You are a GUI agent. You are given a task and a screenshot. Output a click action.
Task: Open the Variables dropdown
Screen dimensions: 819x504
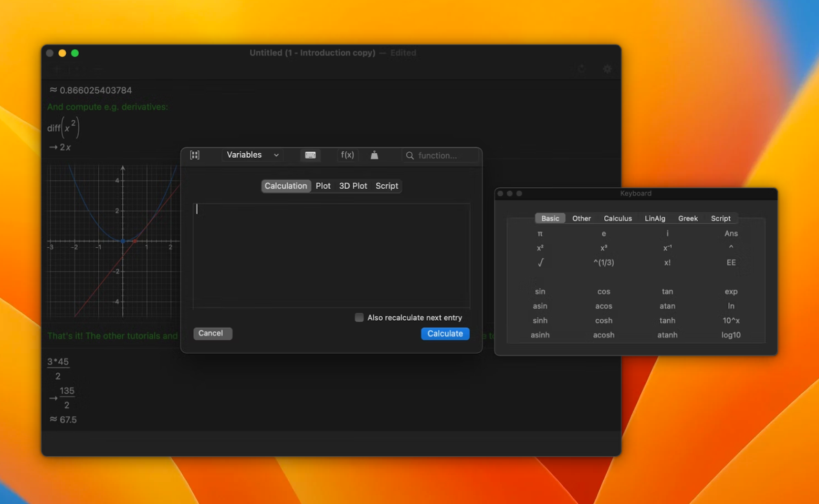coord(251,155)
